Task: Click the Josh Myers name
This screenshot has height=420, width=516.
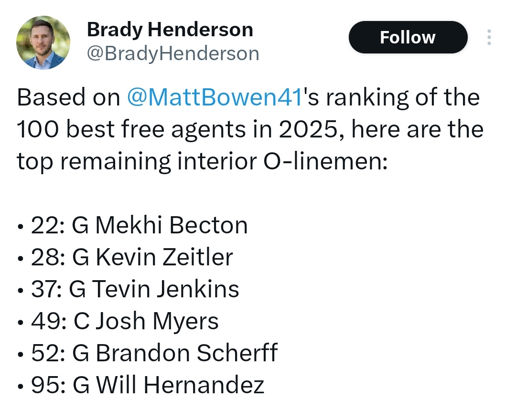Action: (x=157, y=321)
